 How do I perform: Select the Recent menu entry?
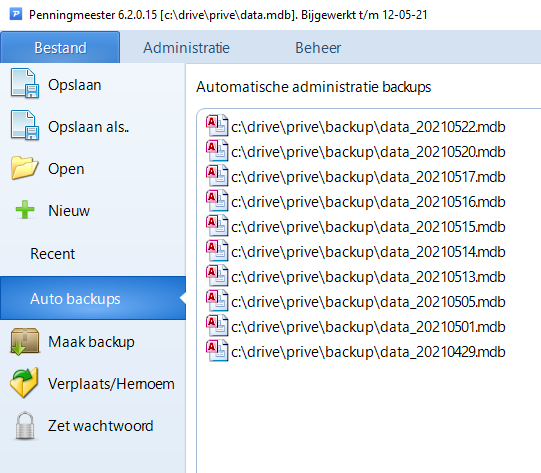tap(52, 254)
